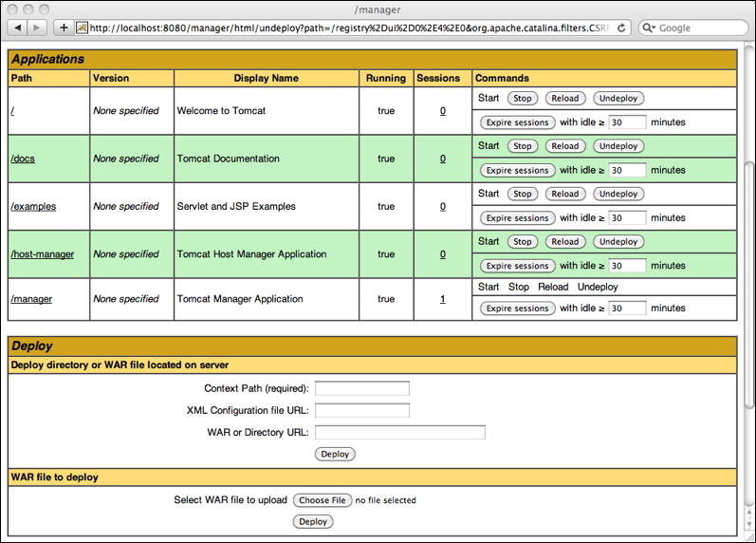Stop the root / application
The width and height of the screenshot is (756, 543).
pos(522,99)
